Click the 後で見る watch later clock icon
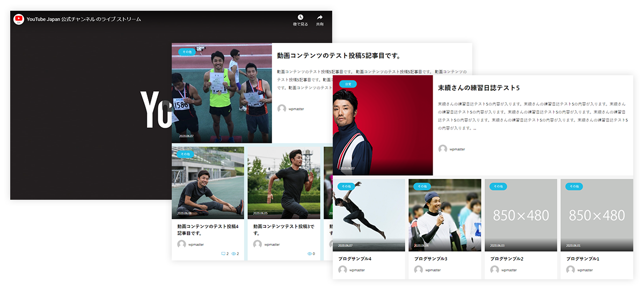 click(x=301, y=17)
